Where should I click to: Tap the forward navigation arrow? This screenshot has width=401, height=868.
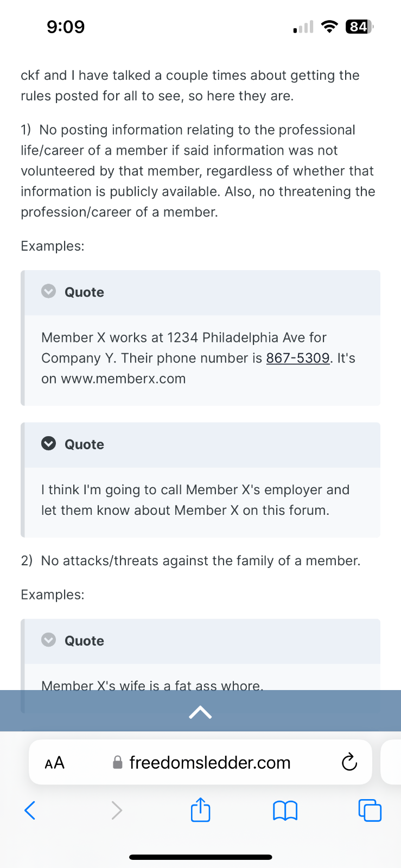click(117, 810)
